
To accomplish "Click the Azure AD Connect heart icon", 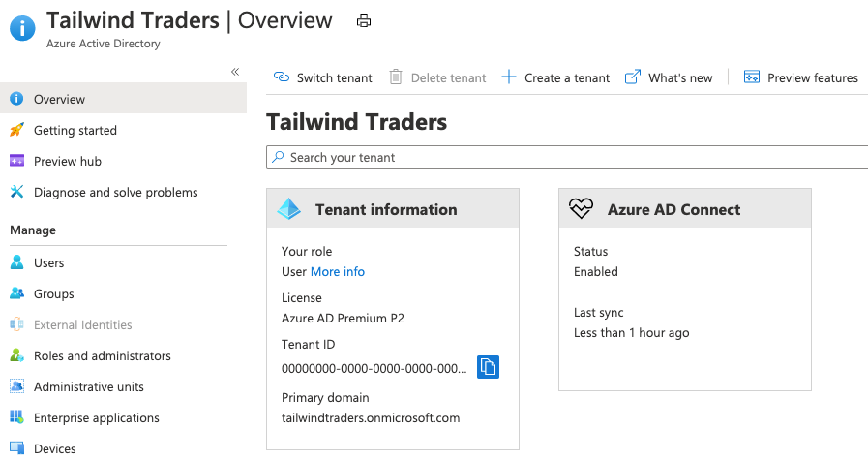I will point(581,209).
